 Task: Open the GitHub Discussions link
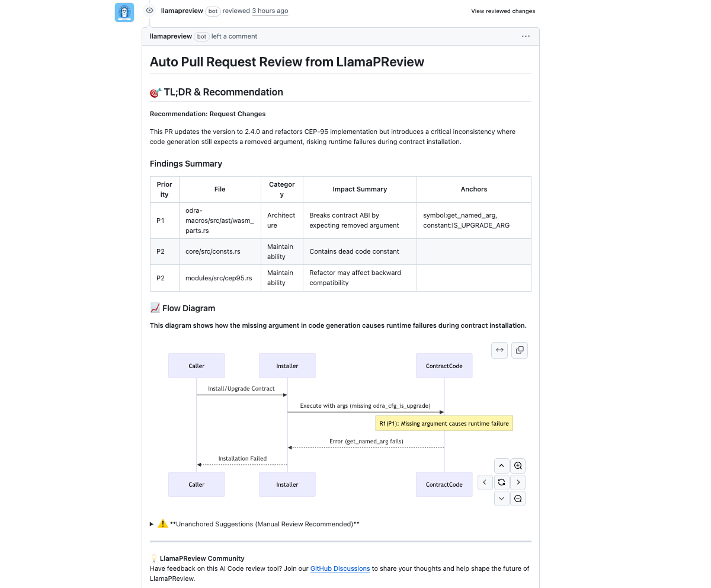coord(340,569)
